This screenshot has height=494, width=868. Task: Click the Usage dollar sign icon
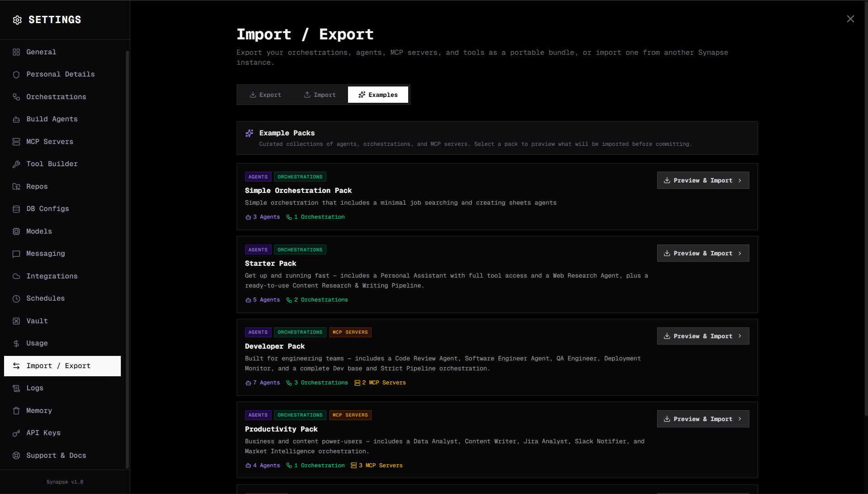(x=16, y=344)
